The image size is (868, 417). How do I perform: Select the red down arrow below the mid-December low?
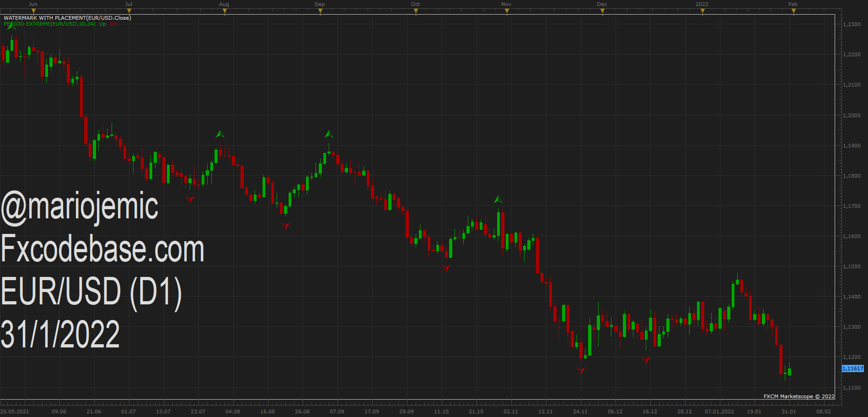(646, 360)
